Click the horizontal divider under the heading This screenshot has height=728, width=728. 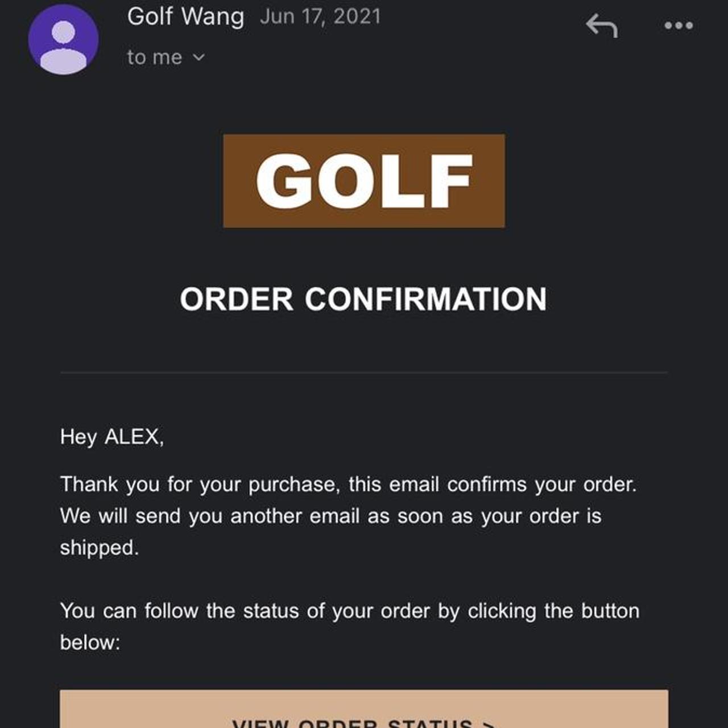point(364,373)
